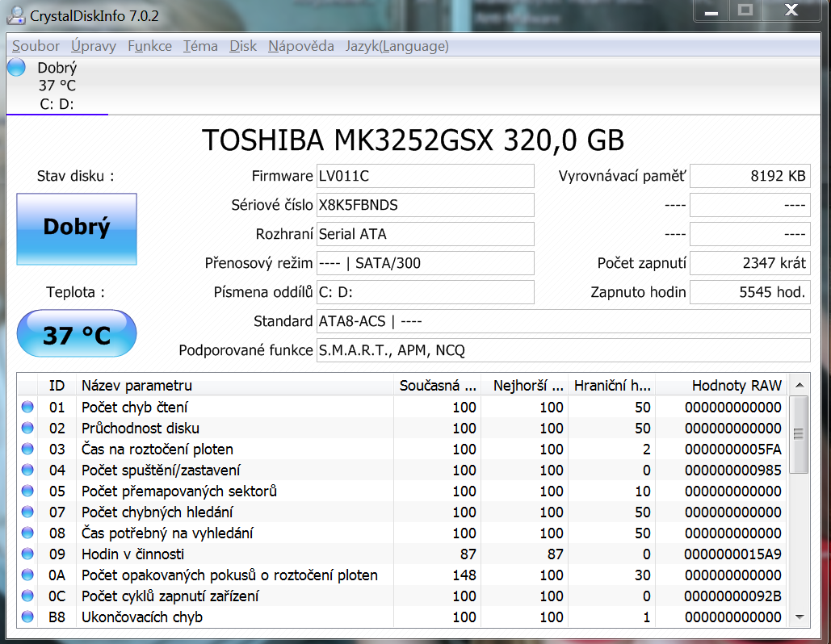Open the Jazyk(Language) menu
Image resolution: width=831 pixels, height=644 pixels.
click(x=397, y=46)
